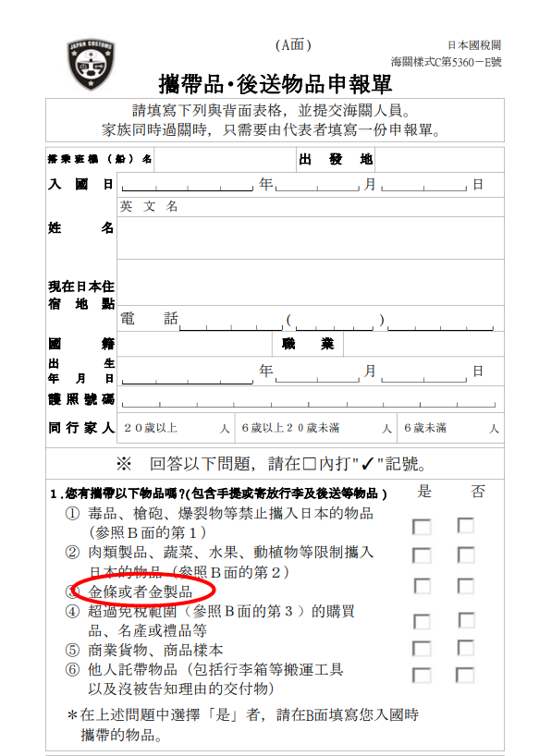Select 否 for ⑤ 商業貨物、商品樣本
The width and height of the screenshot is (539, 756).
[466, 648]
